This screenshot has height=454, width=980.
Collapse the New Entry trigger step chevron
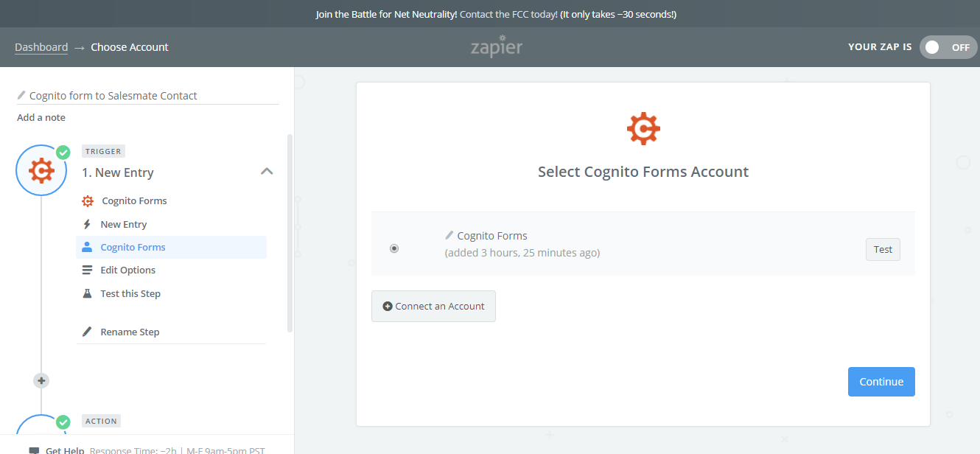267,172
